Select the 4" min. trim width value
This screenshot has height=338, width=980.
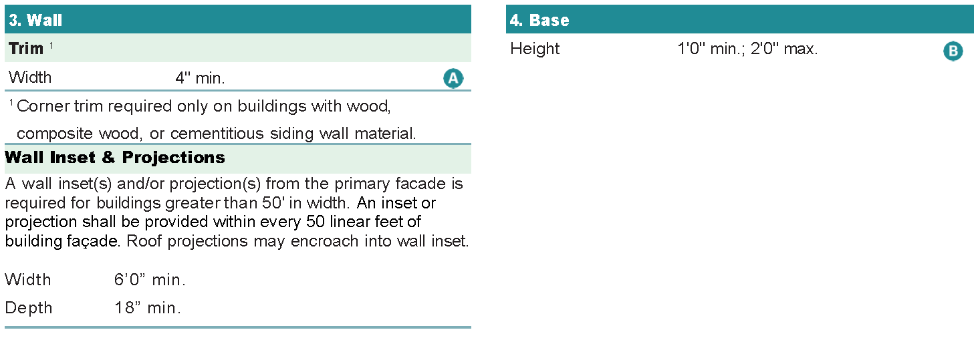pos(200,78)
